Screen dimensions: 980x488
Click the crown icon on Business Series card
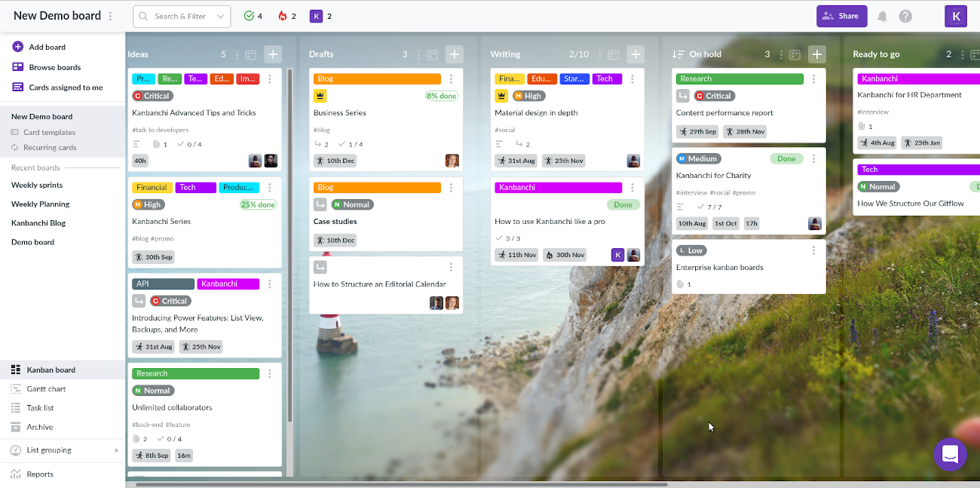[320, 96]
